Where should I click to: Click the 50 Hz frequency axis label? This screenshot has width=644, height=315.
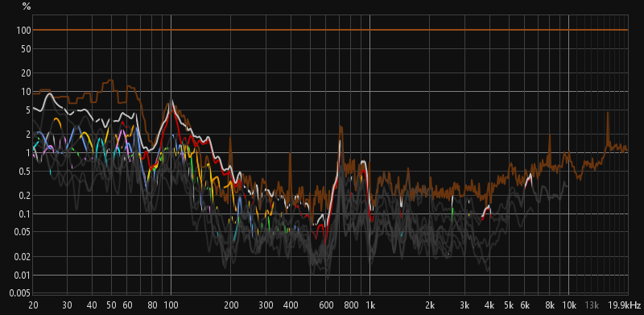click(111, 305)
